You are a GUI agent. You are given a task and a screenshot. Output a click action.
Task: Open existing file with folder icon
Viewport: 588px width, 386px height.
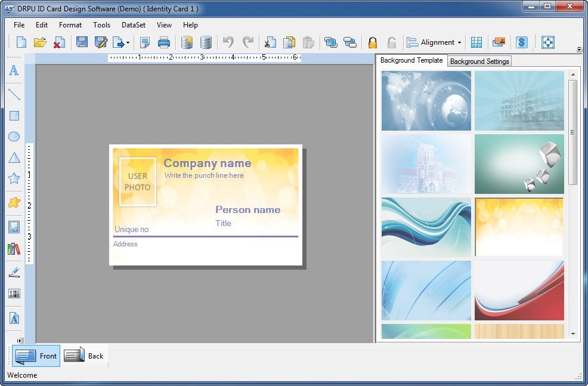point(40,42)
